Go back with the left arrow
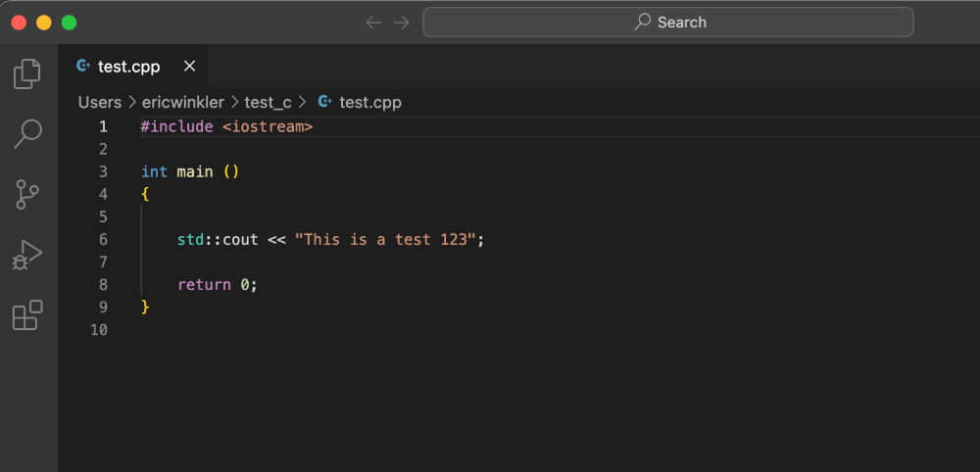Viewport: 980px width, 472px height. click(373, 23)
